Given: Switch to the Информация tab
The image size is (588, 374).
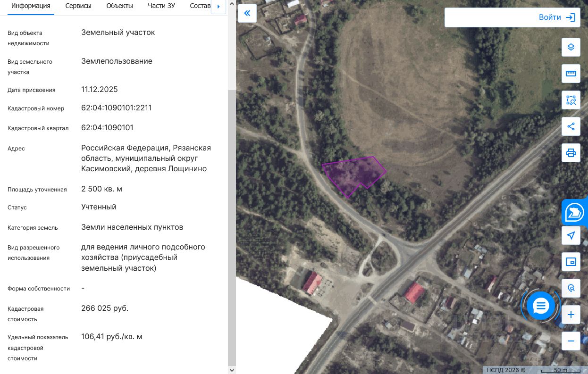Looking at the screenshot, I should [x=31, y=6].
